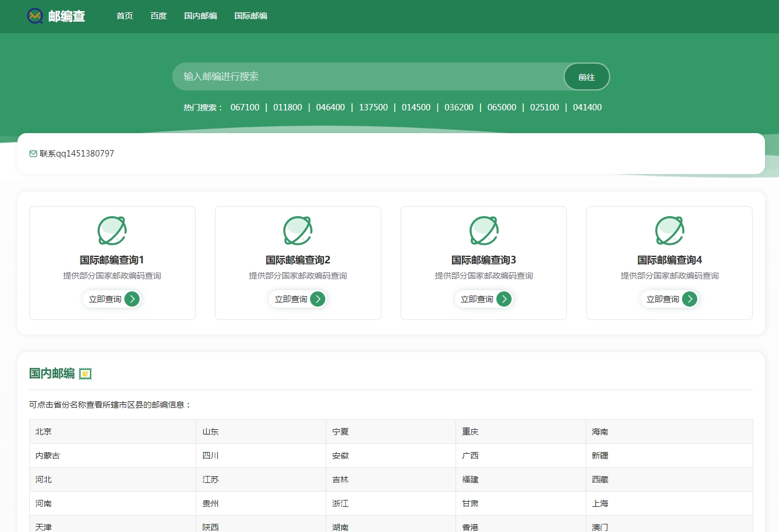
Task: Open 安徽 province postcodes
Action: click(x=340, y=455)
